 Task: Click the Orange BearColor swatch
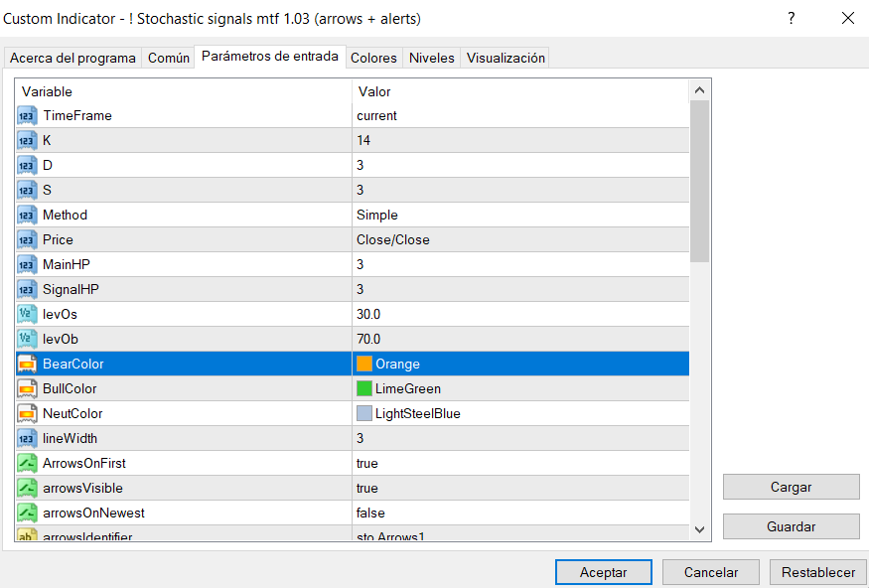point(364,365)
